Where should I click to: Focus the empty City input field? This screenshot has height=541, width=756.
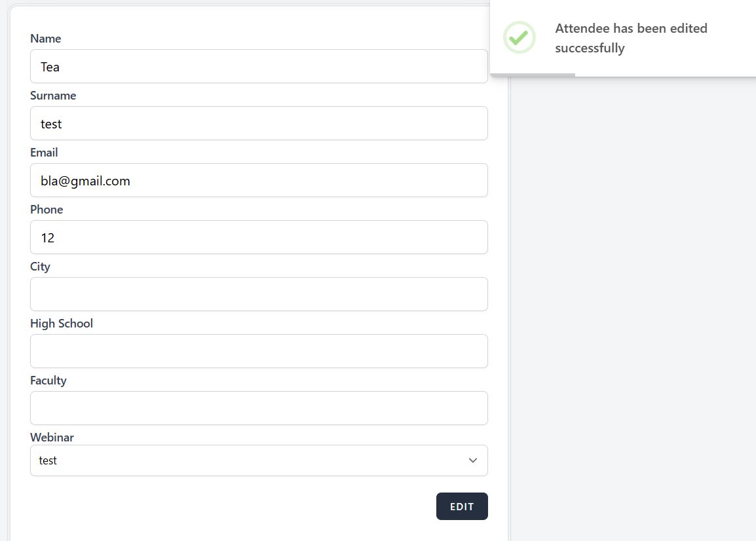(x=259, y=294)
